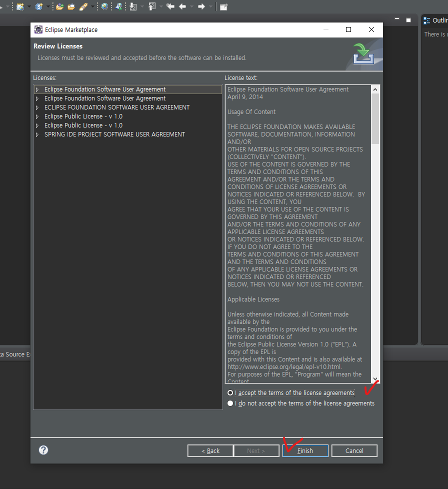Screen dimensions: 448x489
Task: Click the Back button in the dialog
Action: [210, 450]
